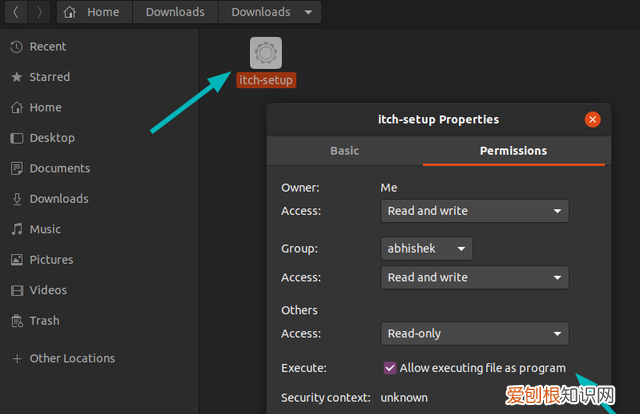The image size is (640, 414).
Task: Uncheck Allow executing file as program
Action: tap(390, 368)
